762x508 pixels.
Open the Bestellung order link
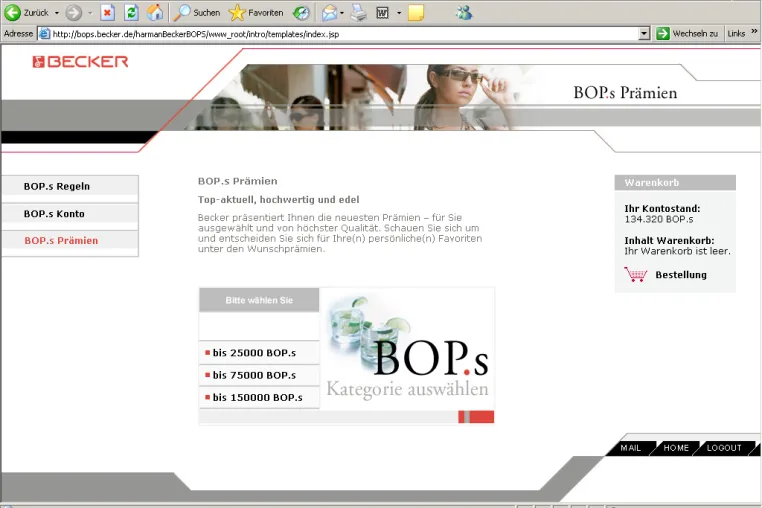pyautogui.click(x=681, y=275)
